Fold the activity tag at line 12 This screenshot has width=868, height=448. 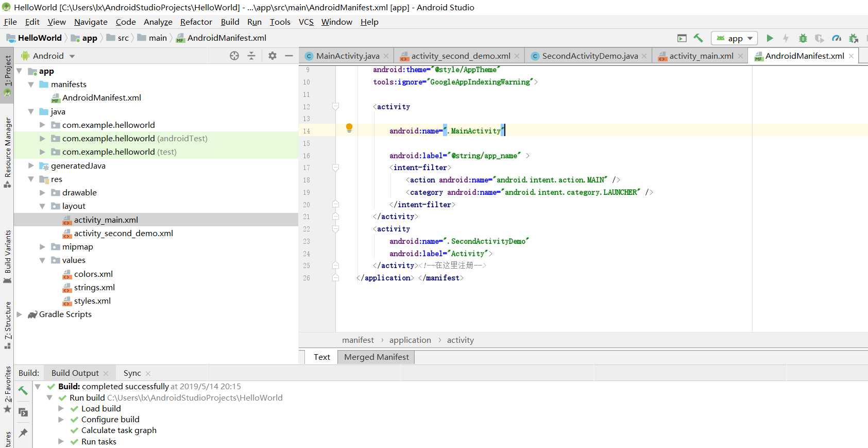click(x=335, y=107)
